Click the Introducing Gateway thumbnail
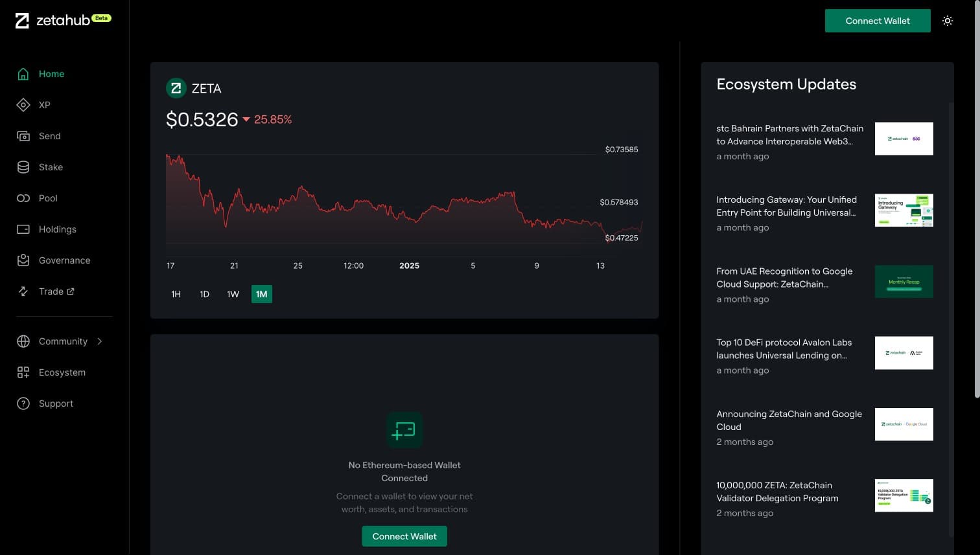Image resolution: width=980 pixels, height=555 pixels. tap(904, 210)
